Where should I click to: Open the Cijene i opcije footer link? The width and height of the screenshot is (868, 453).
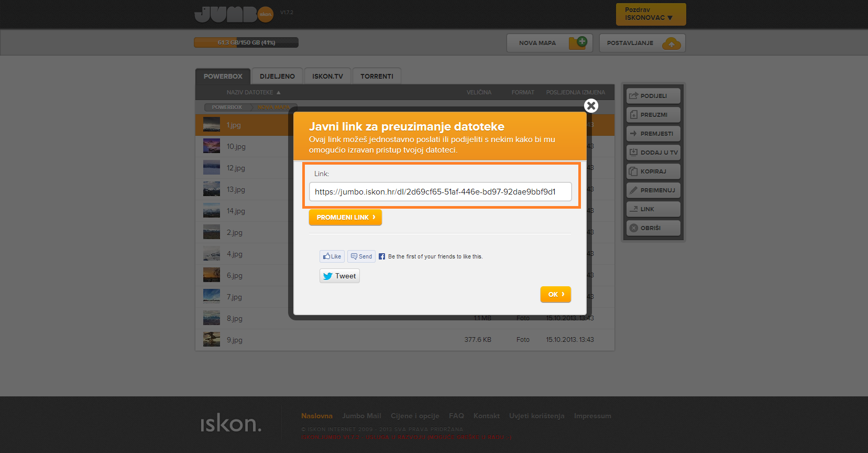pyautogui.click(x=415, y=416)
